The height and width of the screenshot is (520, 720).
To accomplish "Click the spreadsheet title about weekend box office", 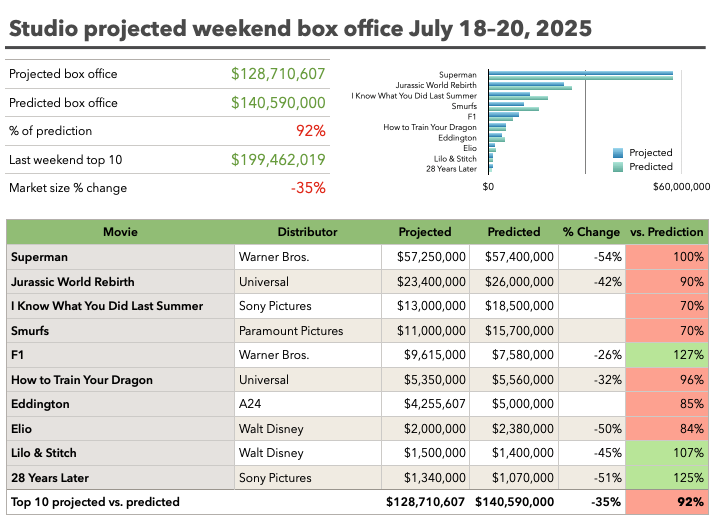I will point(299,26).
